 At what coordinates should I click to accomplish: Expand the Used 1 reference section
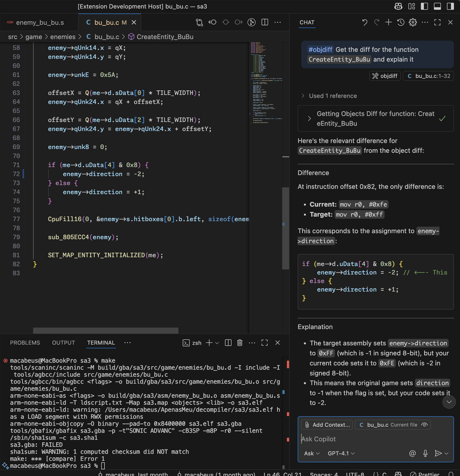pyautogui.click(x=329, y=96)
